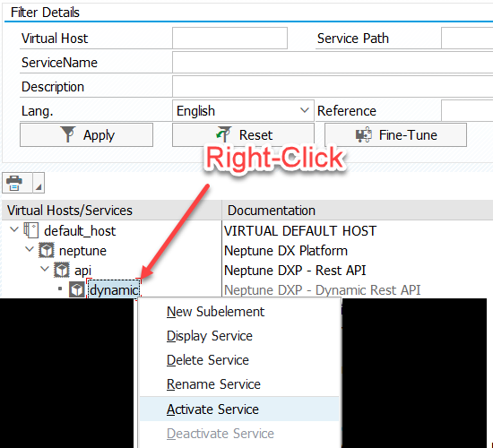The height and width of the screenshot is (448, 493).
Task: Collapse the api tree node
Action: point(45,269)
